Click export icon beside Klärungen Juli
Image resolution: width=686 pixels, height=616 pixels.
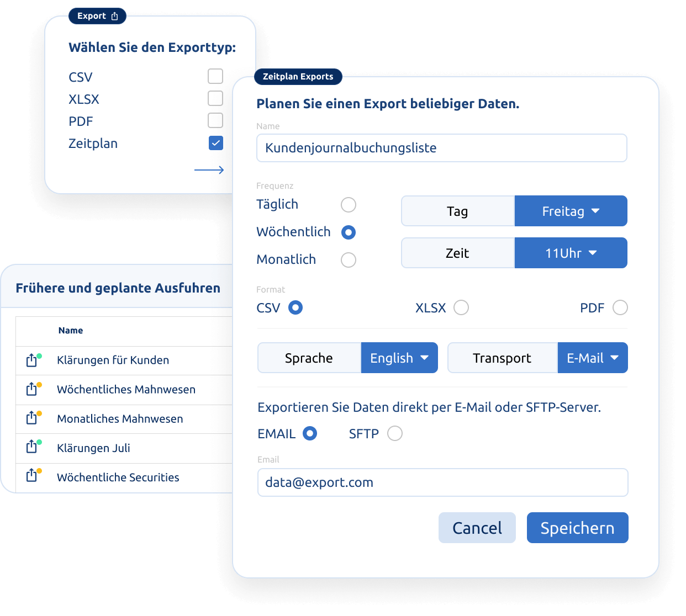pos(32,447)
